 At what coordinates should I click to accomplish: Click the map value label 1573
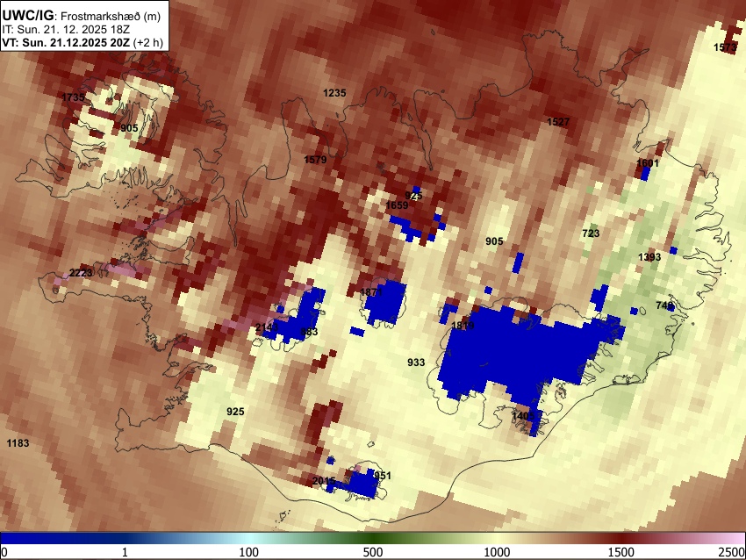pos(726,47)
